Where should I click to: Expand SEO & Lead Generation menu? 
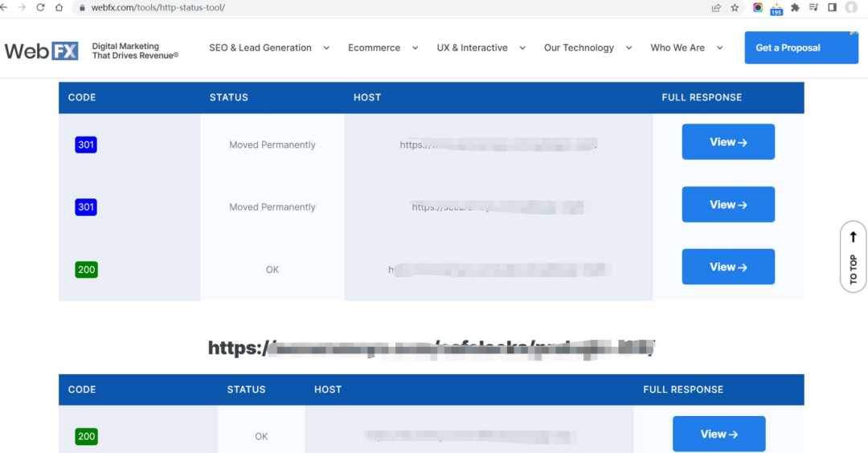pos(269,48)
